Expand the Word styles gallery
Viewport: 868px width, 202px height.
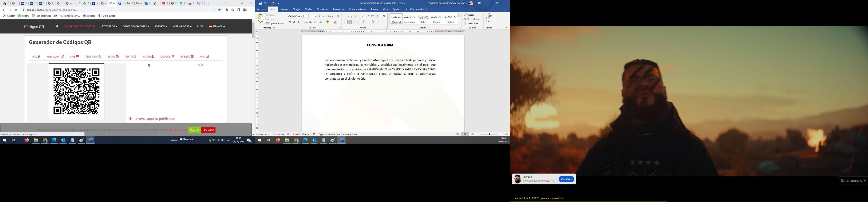coord(458,23)
